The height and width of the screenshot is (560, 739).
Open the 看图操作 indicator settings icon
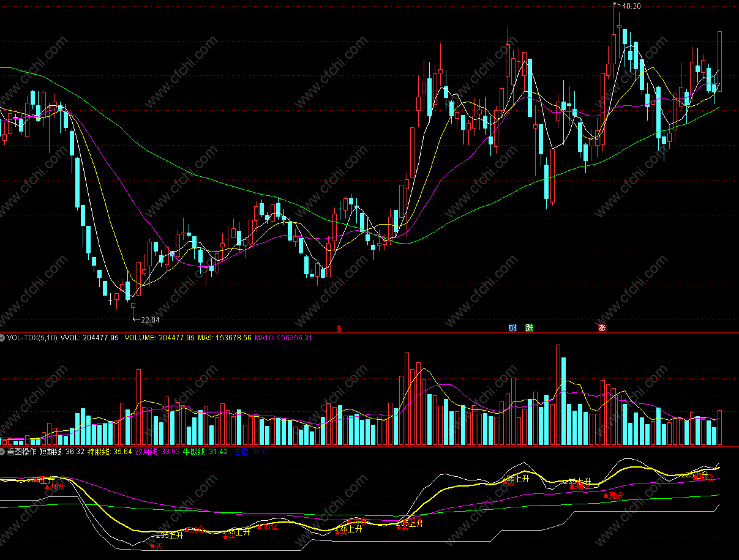[3, 452]
